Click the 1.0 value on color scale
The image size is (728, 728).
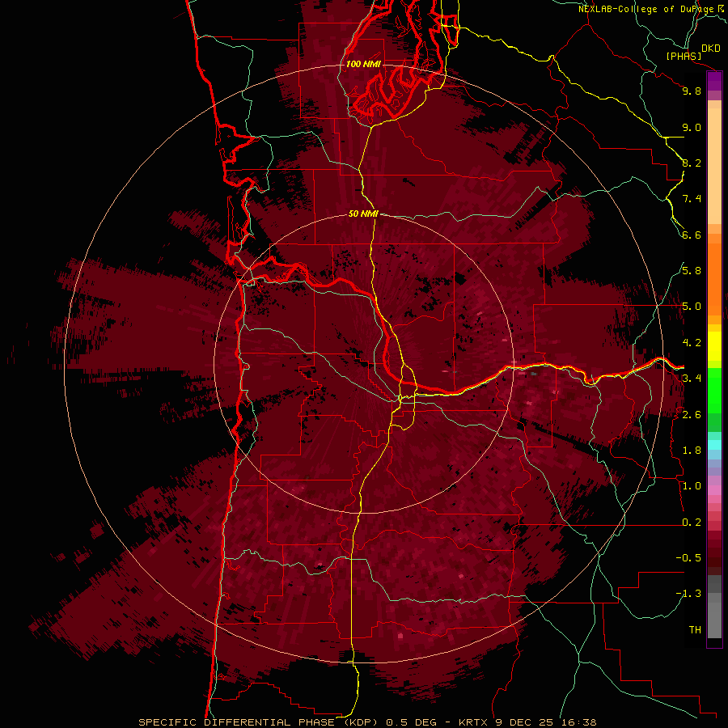692,486
